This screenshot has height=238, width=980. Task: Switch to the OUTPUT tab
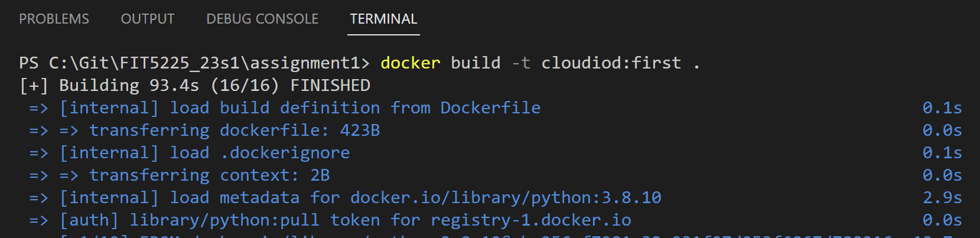[148, 19]
